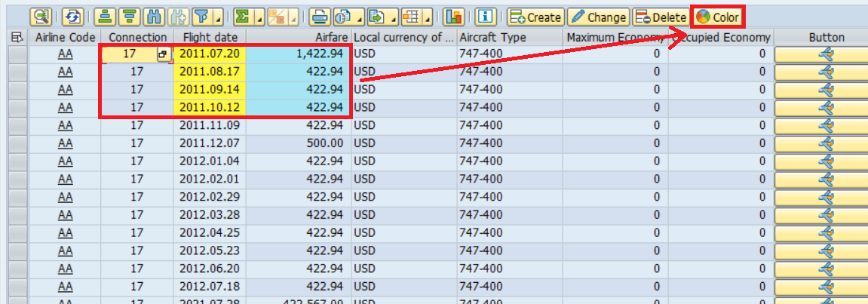This screenshot has height=304, width=868.
Task: Click the yellow 2011.07.20 flight date cell
Action: (x=210, y=54)
